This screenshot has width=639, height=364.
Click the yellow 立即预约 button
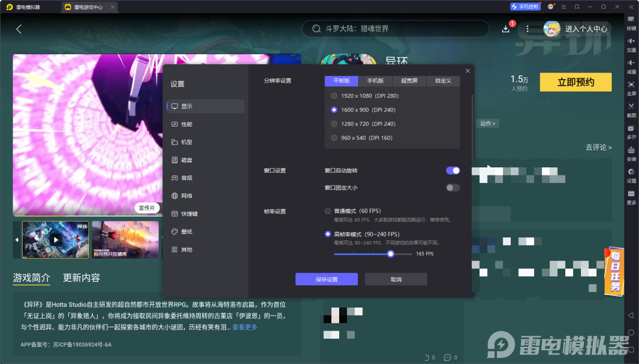(x=575, y=82)
